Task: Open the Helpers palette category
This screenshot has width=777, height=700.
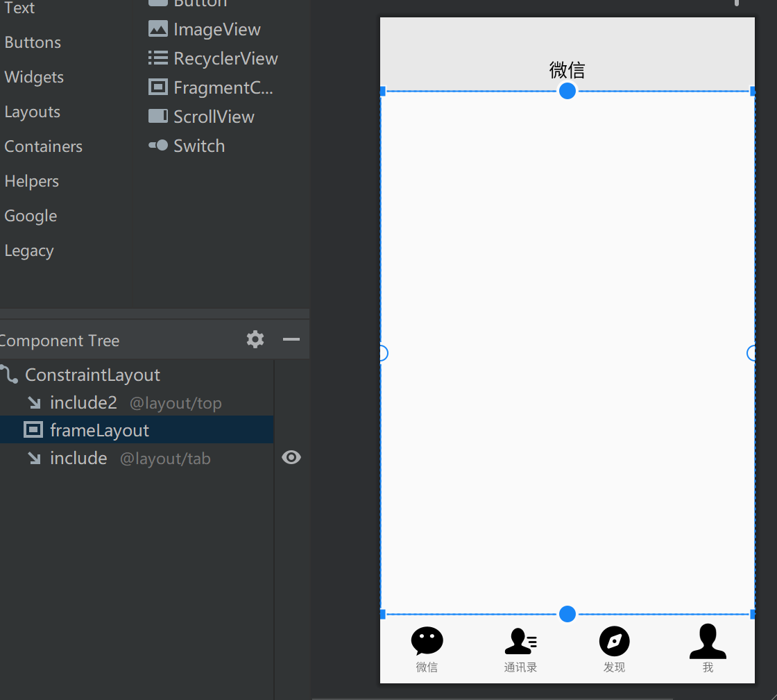Action: pos(32,181)
